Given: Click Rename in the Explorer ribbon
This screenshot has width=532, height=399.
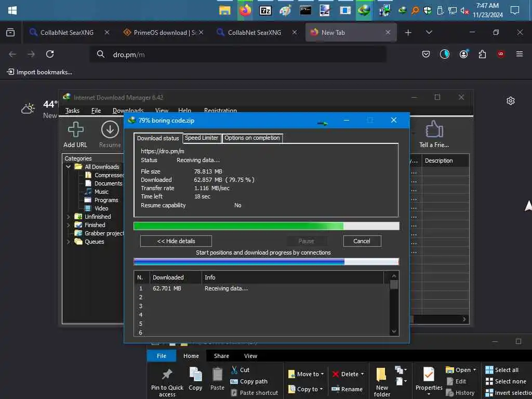Looking at the screenshot, I should (347, 389).
